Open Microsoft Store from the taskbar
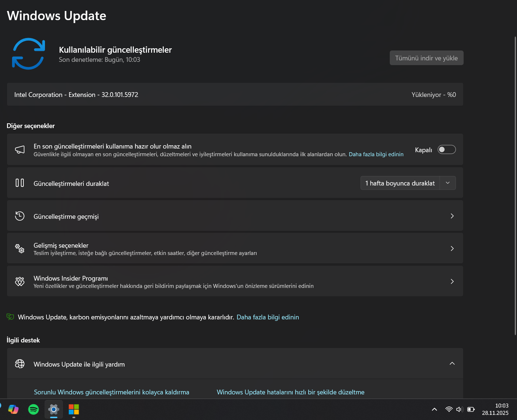The image size is (517, 420). [74, 409]
